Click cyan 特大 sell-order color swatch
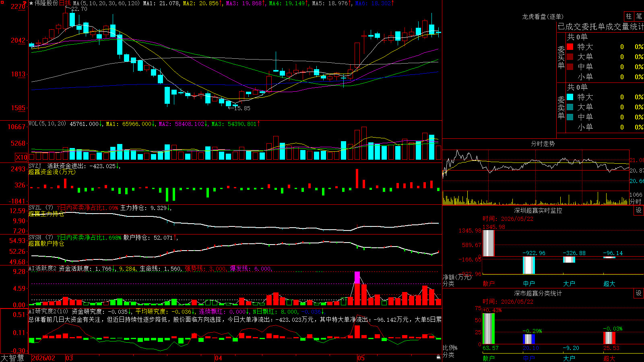This screenshot has width=644, height=362. 570,97
